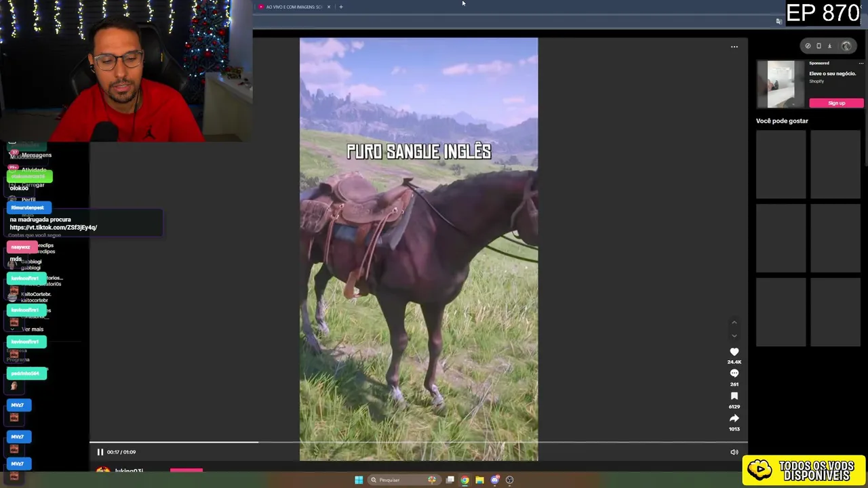This screenshot has width=868, height=488.
Task: Click the Eleve o seu negócio ad title
Action: pos(832,73)
